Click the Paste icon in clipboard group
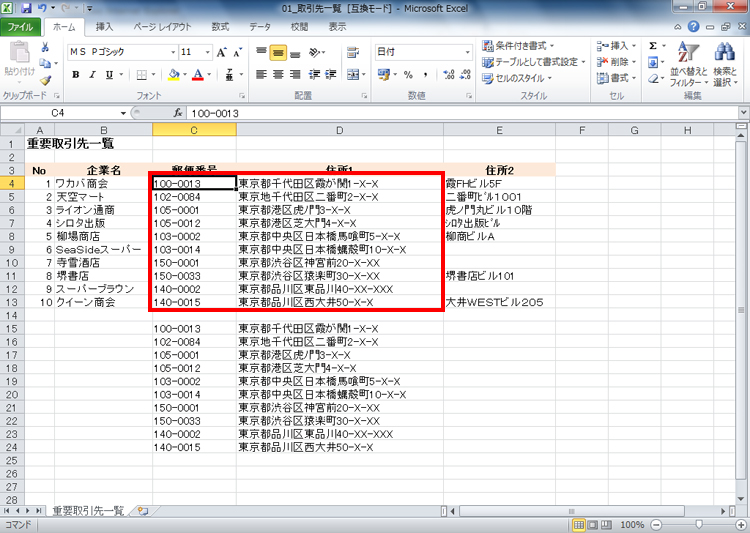Image resolution: width=750 pixels, height=533 pixels. point(19,52)
